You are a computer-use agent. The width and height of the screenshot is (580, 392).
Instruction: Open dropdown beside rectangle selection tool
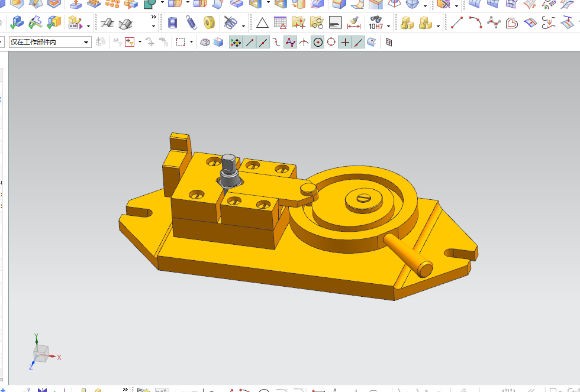pos(191,42)
